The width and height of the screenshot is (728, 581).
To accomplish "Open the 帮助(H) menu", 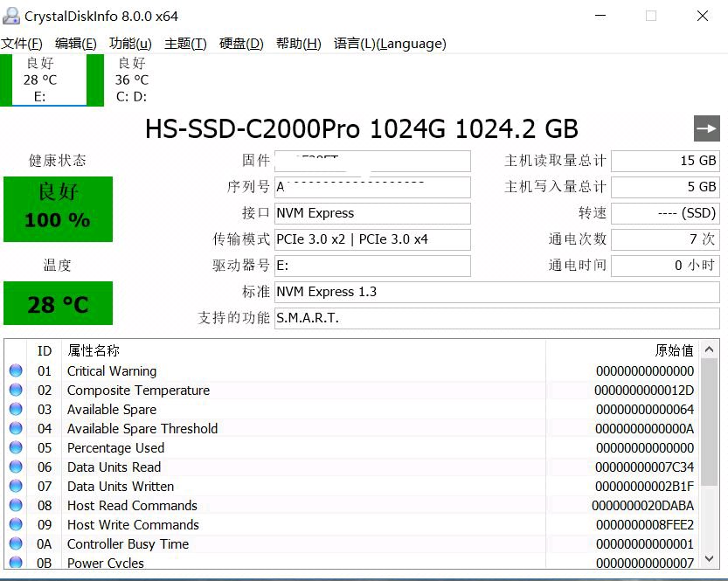I will click(299, 44).
